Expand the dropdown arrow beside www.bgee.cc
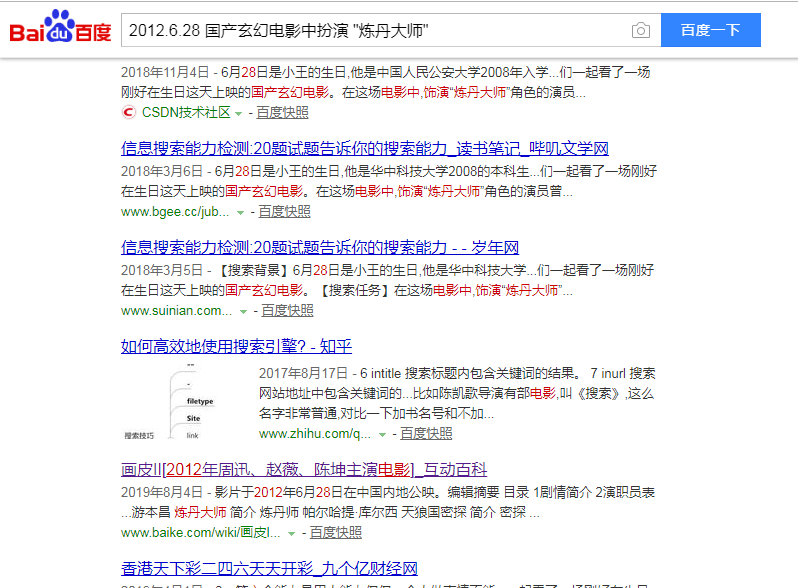This screenshot has width=798, height=588. coord(240,213)
